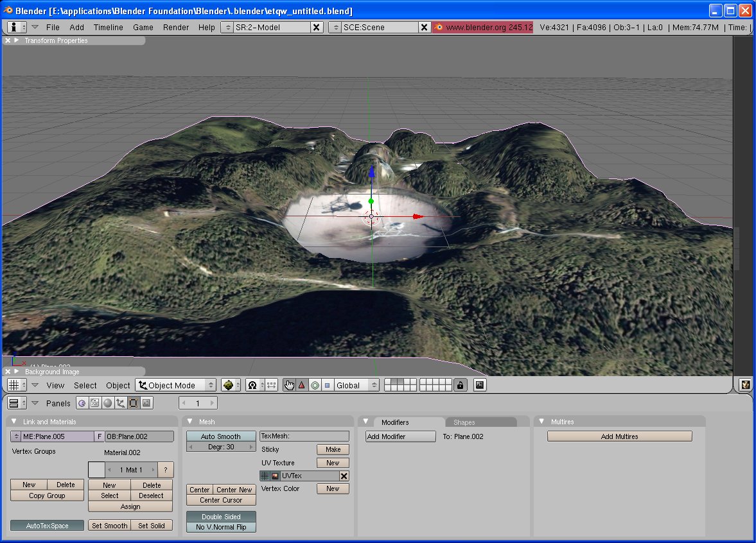Open the Shading context sphere icon
This screenshot has width=756, height=543.
(108, 403)
